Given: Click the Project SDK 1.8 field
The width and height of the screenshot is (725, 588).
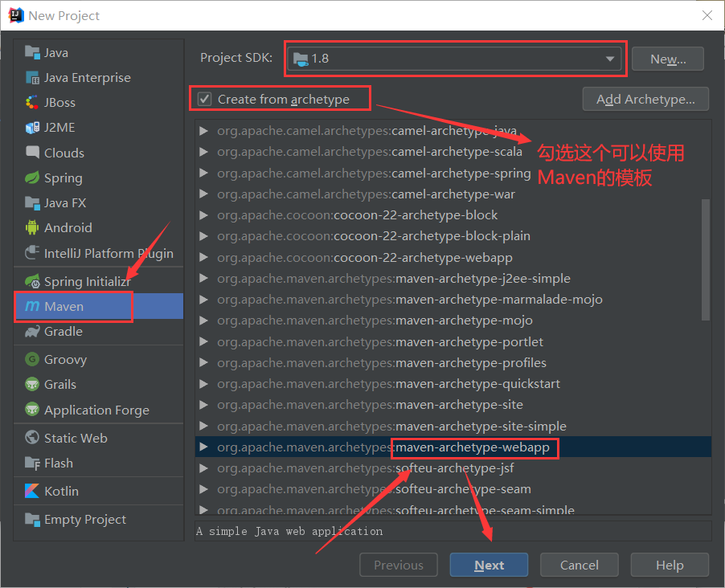Looking at the screenshot, I should click(x=454, y=59).
